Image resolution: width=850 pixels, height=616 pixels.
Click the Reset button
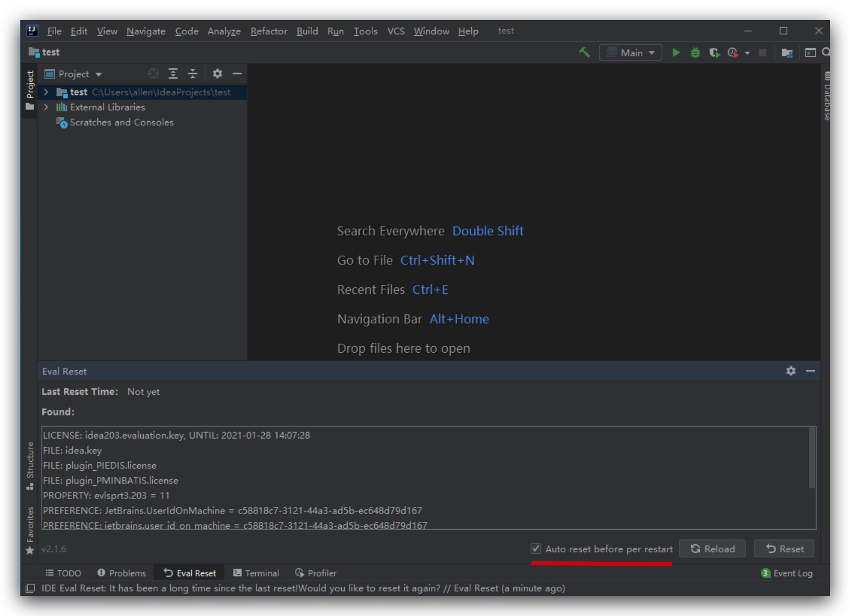tap(784, 549)
